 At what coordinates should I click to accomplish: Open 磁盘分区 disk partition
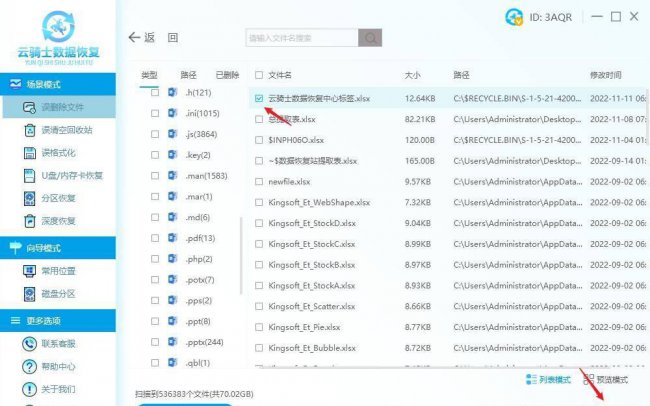pos(50,294)
